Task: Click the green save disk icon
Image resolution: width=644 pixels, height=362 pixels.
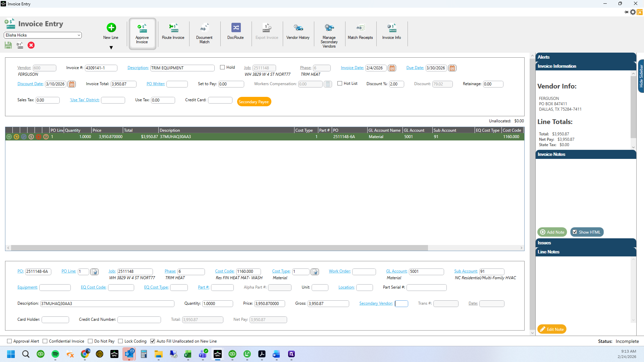Action: (x=8, y=45)
